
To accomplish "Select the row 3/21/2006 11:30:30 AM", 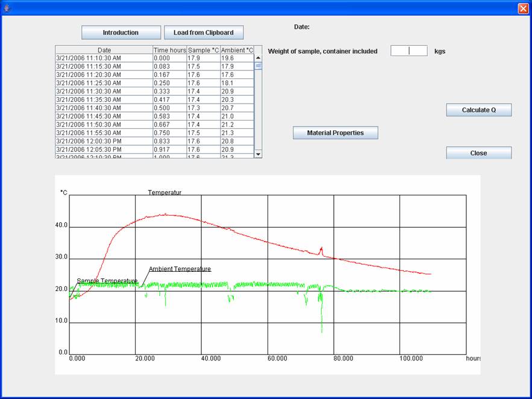I will (x=155, y=91).
